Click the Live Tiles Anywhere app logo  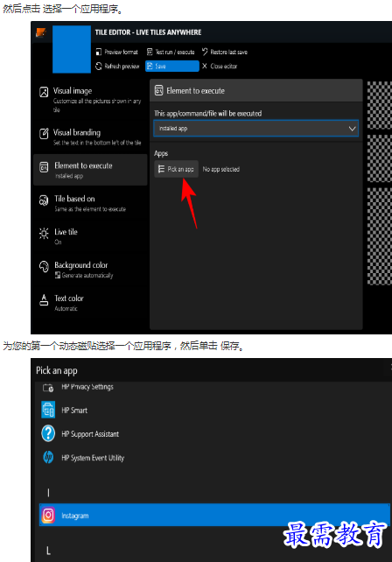point(41,33)
